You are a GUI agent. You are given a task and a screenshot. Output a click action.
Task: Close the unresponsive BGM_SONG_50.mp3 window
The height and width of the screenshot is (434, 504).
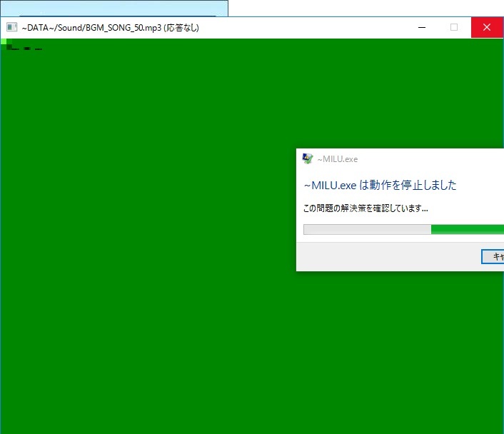tap(487, 28)
